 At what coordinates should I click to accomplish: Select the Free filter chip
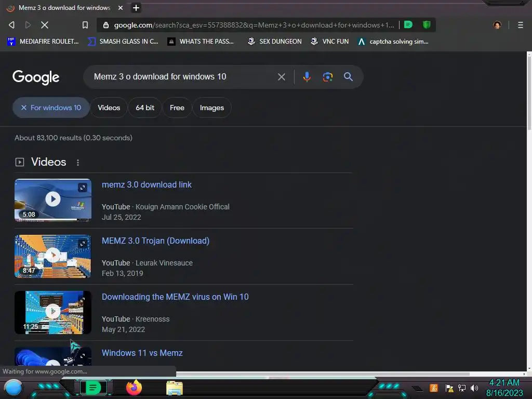[177, 108]
